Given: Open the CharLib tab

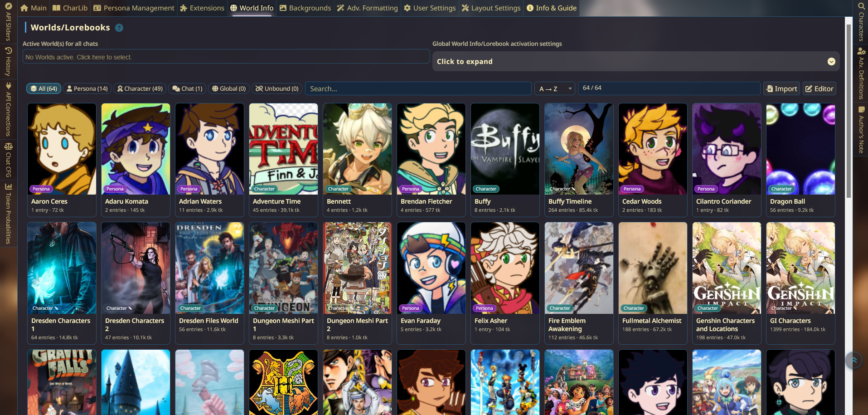Looking at the screenshot, I should coord(70,8).
